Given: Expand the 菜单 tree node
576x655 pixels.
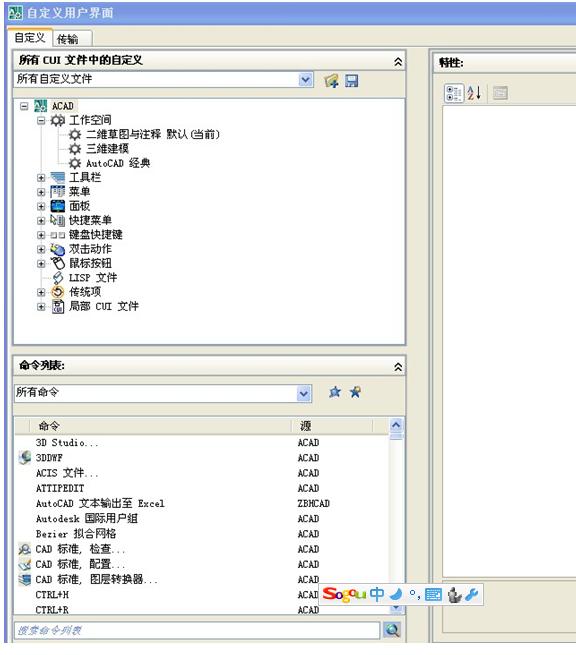Looking at the screenshot, I should [x=41, y=192].
